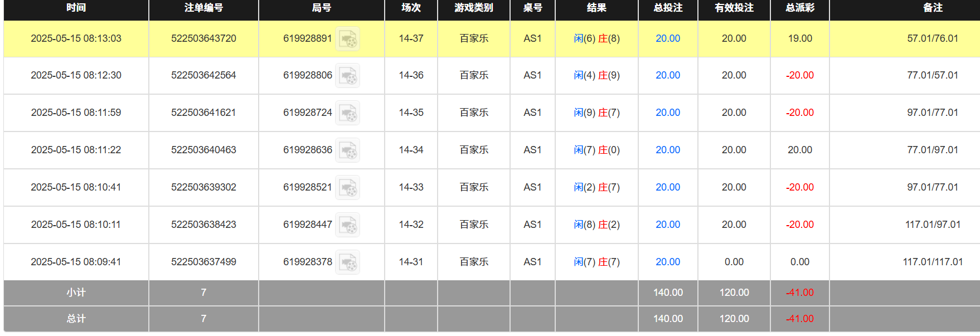
Task: Click the 时间 column header
Action: tap(76, 8)
